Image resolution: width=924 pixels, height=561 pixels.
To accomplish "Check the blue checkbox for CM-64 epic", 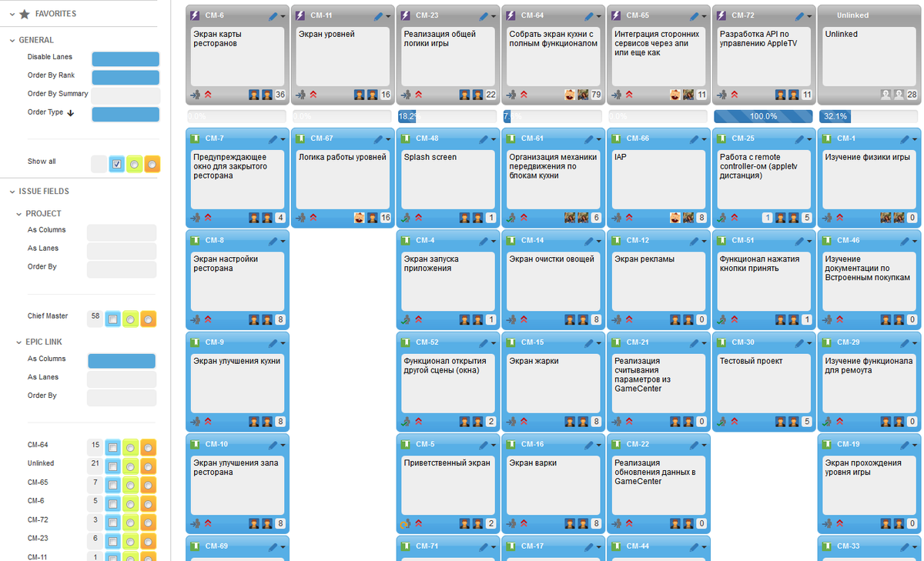I will [112, 447].
